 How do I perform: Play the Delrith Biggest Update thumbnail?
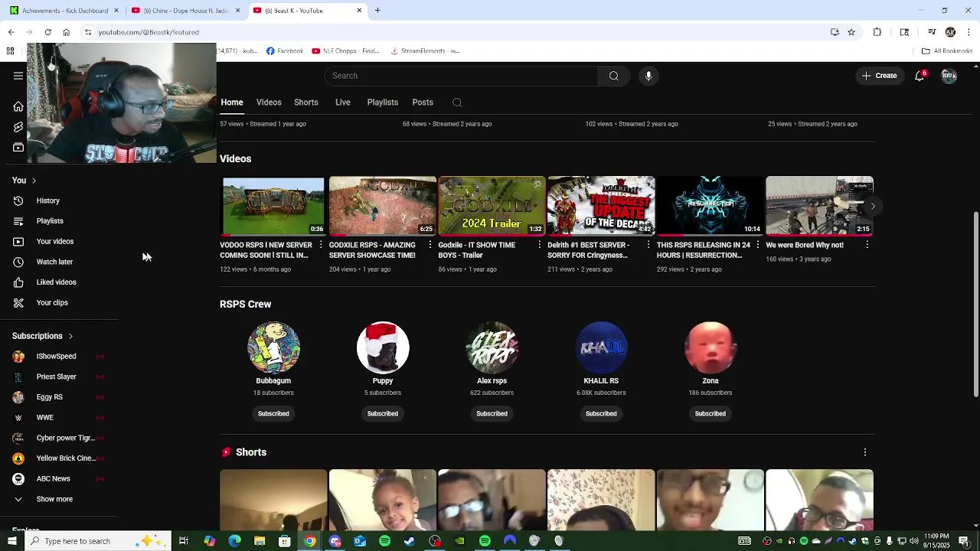pos(601,206)
